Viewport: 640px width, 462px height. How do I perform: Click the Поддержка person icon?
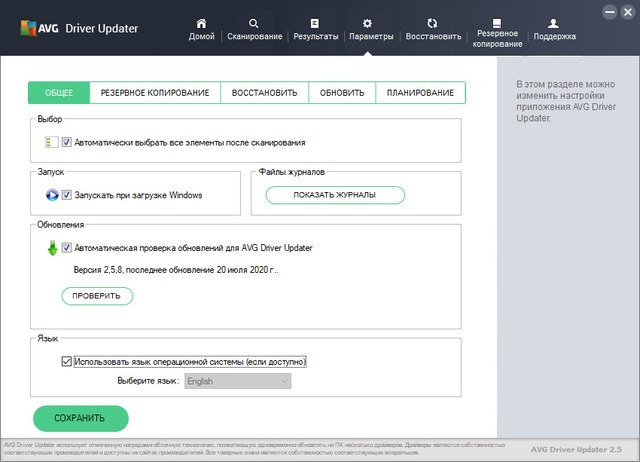click(x=554, y=22)
